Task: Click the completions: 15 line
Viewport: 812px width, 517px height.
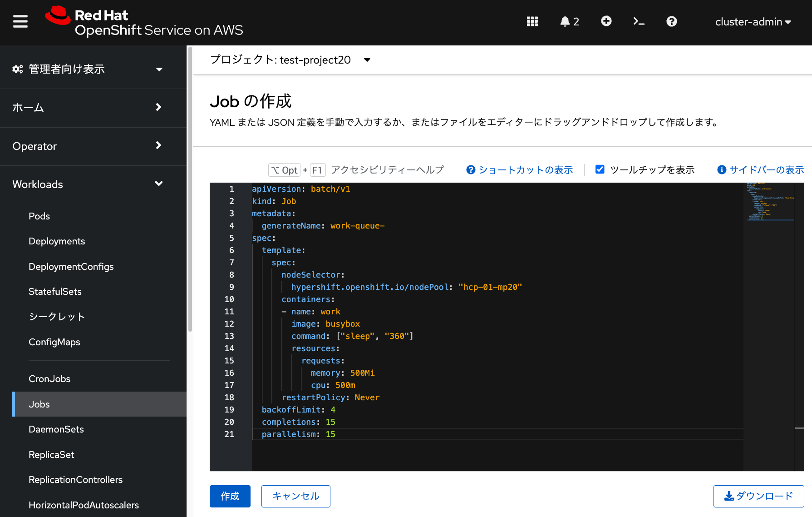Action: [299, 422]
